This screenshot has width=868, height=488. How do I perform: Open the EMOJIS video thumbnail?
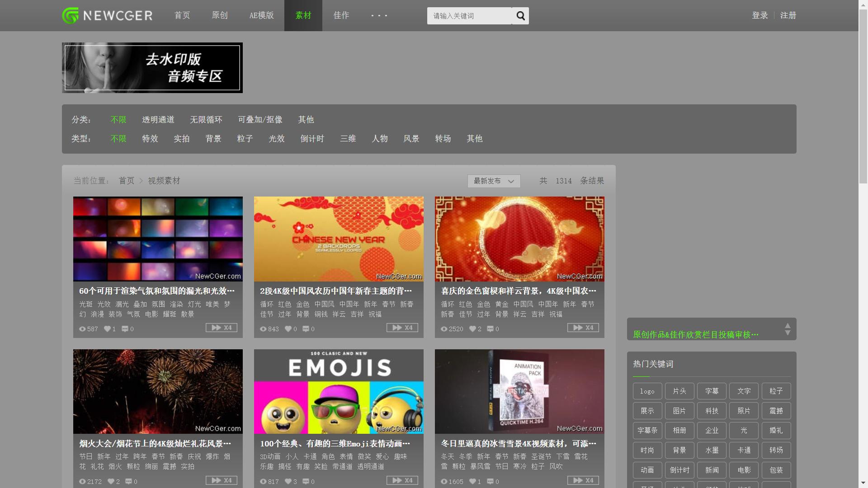339,391
